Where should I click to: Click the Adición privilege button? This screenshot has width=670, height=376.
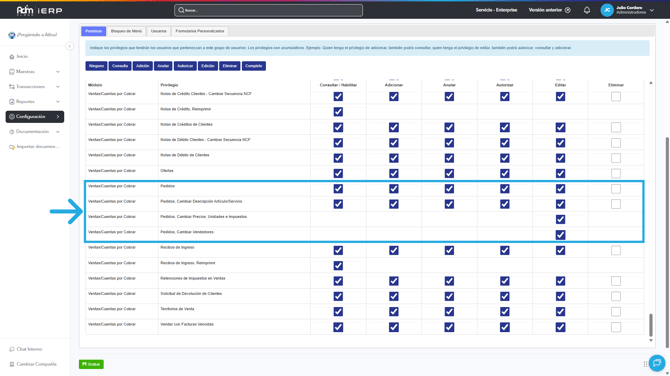point(142,66)
